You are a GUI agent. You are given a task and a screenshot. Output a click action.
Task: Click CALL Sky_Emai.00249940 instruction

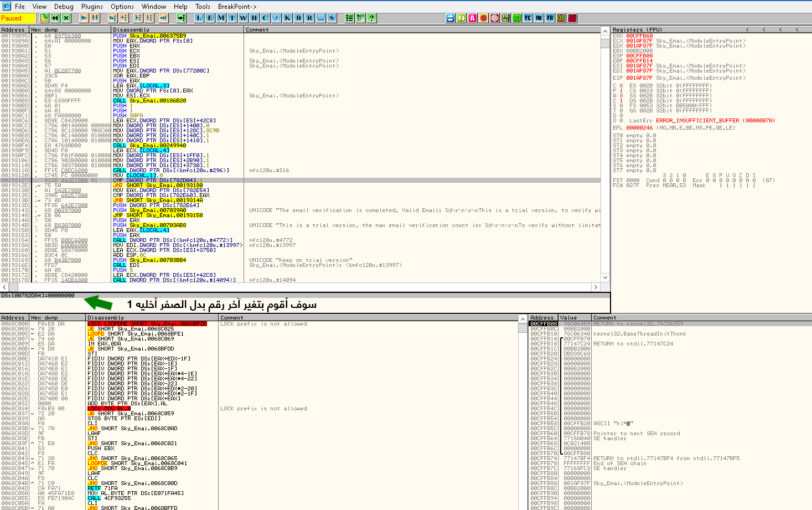pos(149,146)
